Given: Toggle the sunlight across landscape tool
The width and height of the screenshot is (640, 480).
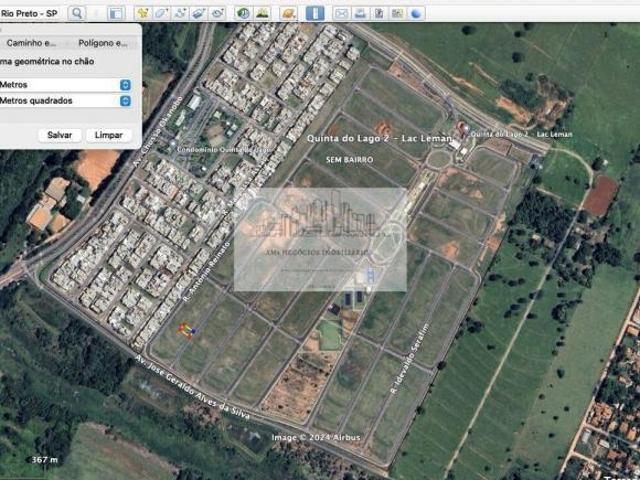Looking at the screenshot, I should (x=262, y=13).
